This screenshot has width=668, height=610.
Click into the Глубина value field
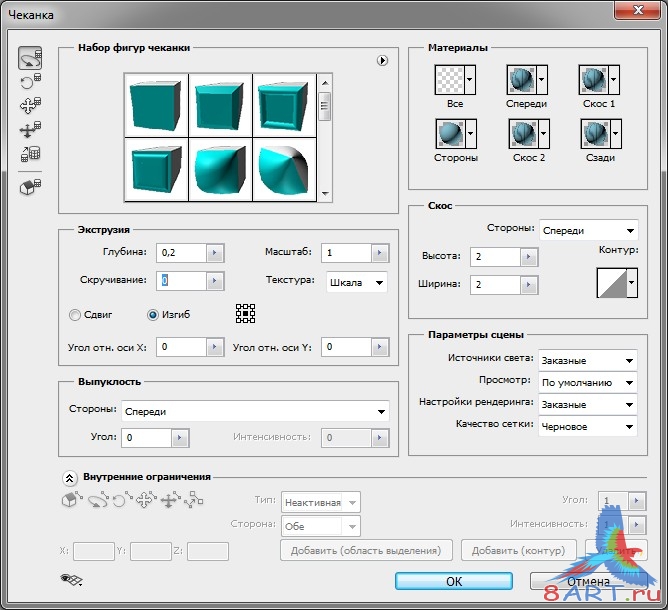coord(181,253)
